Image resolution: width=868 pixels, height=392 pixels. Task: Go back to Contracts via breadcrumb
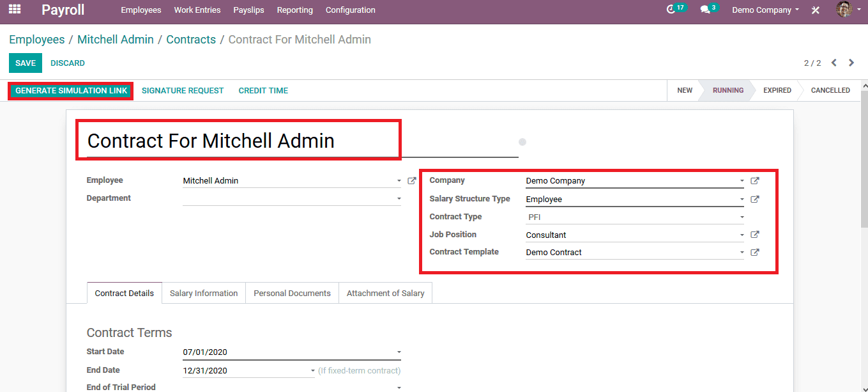pyautogui.click(x=191, y=39)
